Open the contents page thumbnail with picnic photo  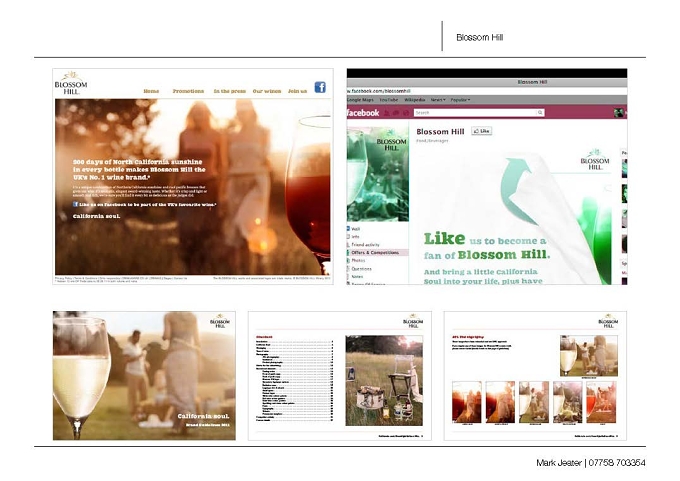340,376
